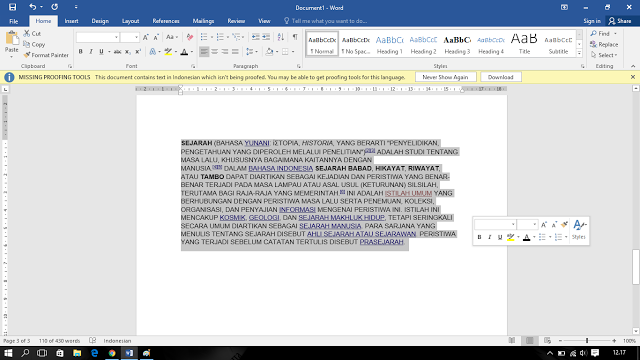
Task: Click the Paste clipboard icon
Action: (12, 39)
